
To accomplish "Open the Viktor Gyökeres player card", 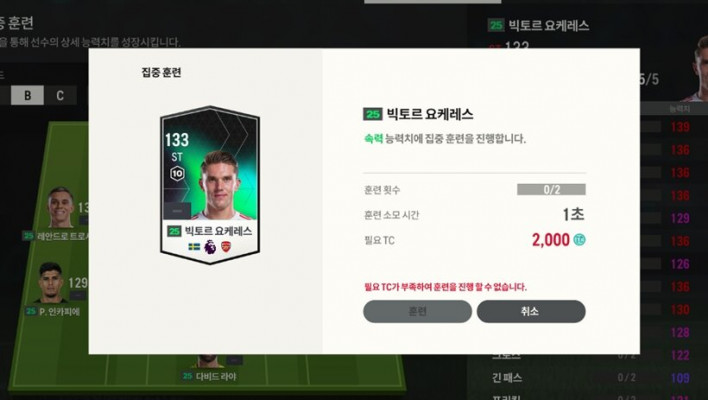I will (x=210, y=185).
